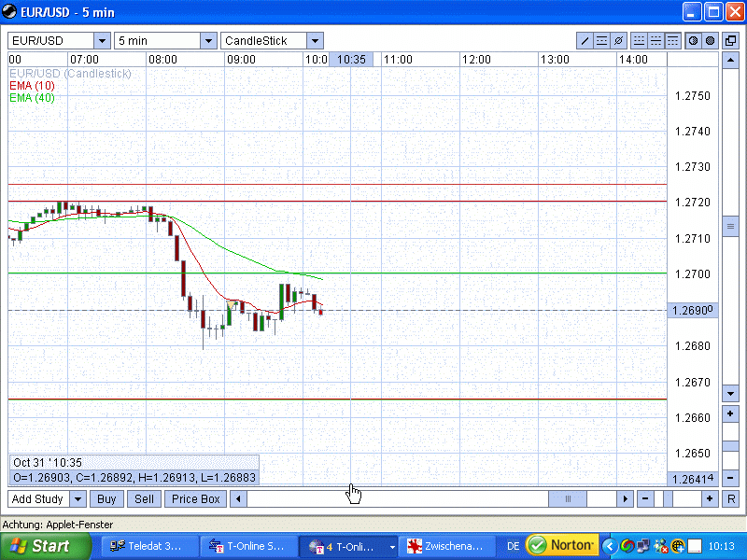This screenshot has width=747, height=560.
Task: Click the horizontal zoom minus button
Action: [x=646, y=499]
